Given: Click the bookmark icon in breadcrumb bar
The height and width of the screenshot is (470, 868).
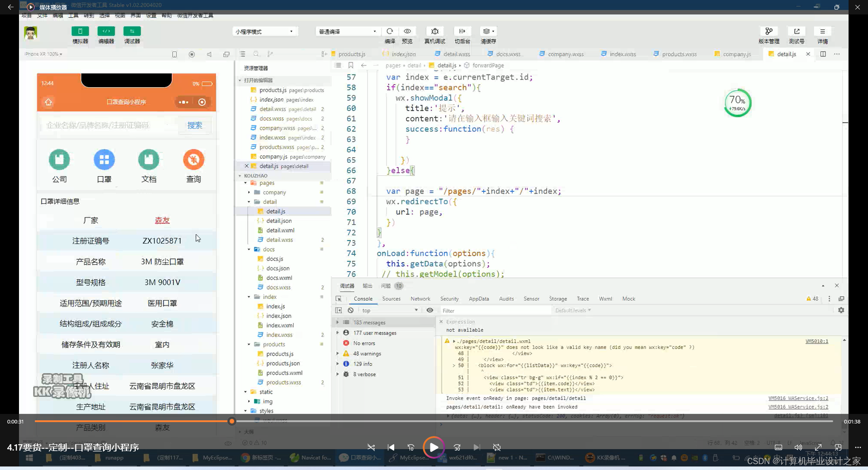Looking at the screenshot, I should click(350, 65).
